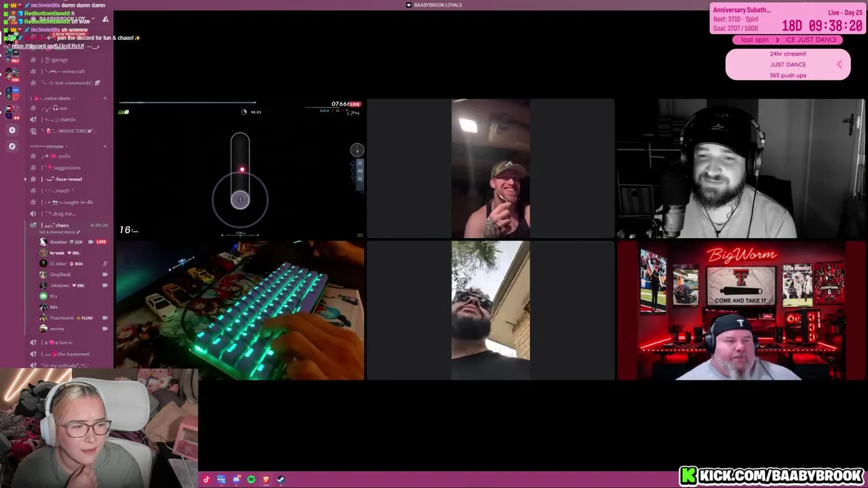Open the Discover servers compass icon
868x488 pixels.
[12, 146]
